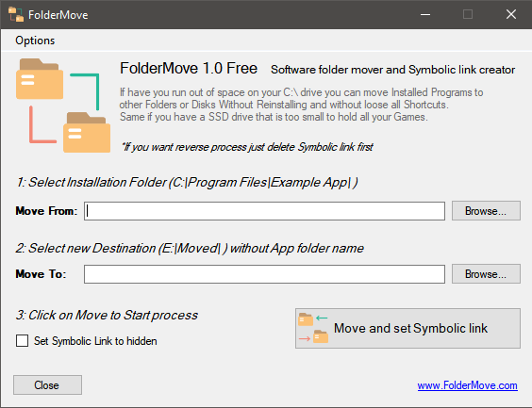
Task: Browse for the Move To destination
Action: pyautogui.click(x=486, y=274)
